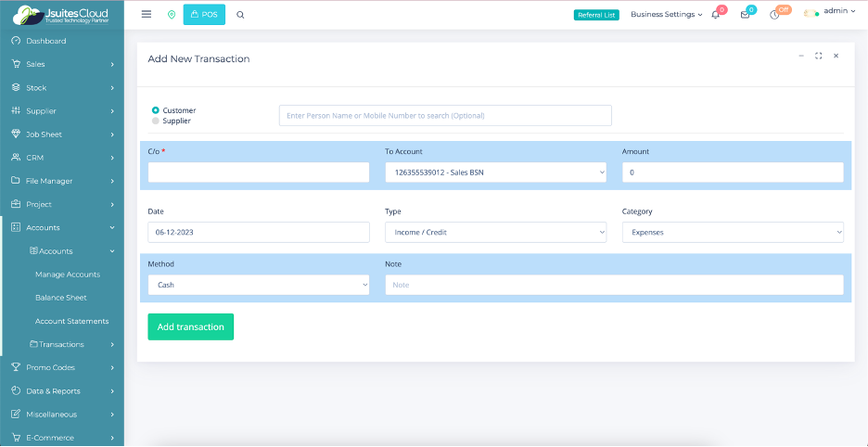Expand the Business Settings menu
The height and width of the screenshot is (447, 868).
(666, 14)
